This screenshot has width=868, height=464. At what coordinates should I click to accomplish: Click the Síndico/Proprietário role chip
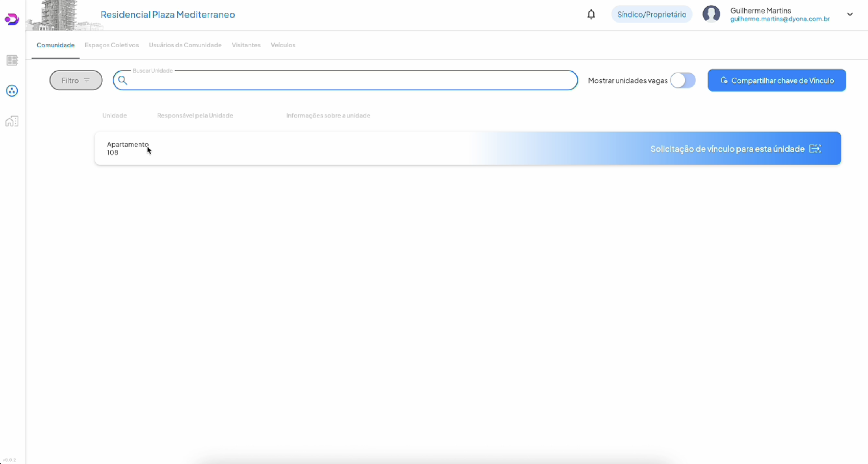[x=651, y=15]
